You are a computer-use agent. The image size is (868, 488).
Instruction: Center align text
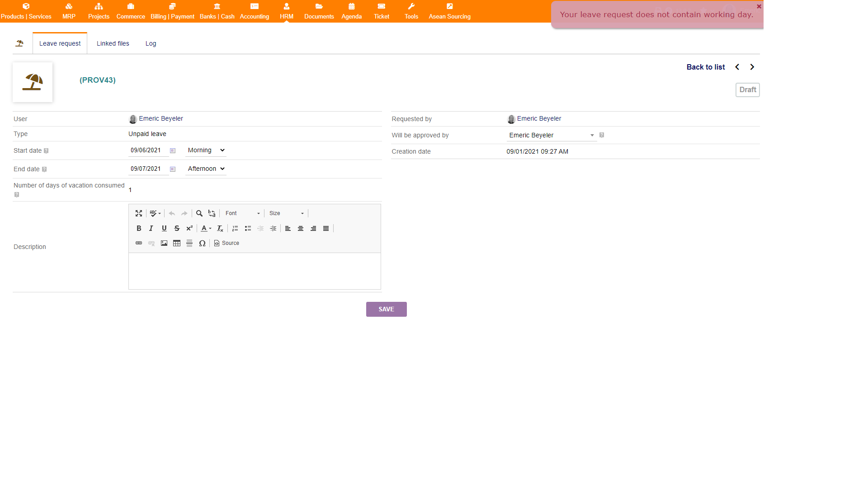point(301,229)
